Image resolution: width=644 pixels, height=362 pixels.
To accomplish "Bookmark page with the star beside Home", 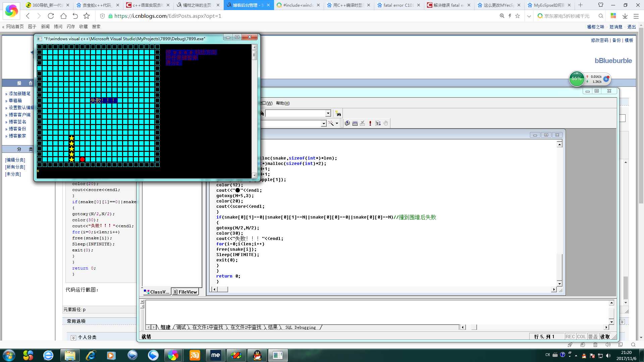I will pyautogui.click(x=87, y=16).
